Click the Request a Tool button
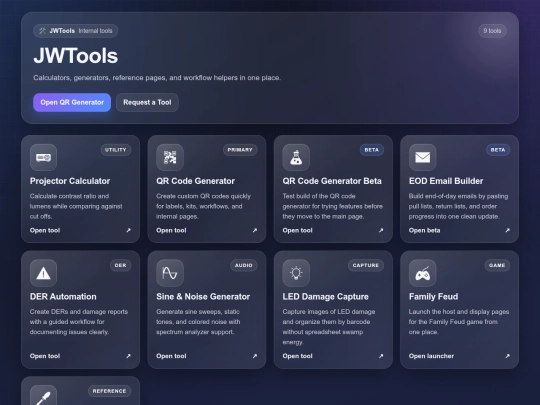This screenshot has width=540, height=405. click(147, 102)
